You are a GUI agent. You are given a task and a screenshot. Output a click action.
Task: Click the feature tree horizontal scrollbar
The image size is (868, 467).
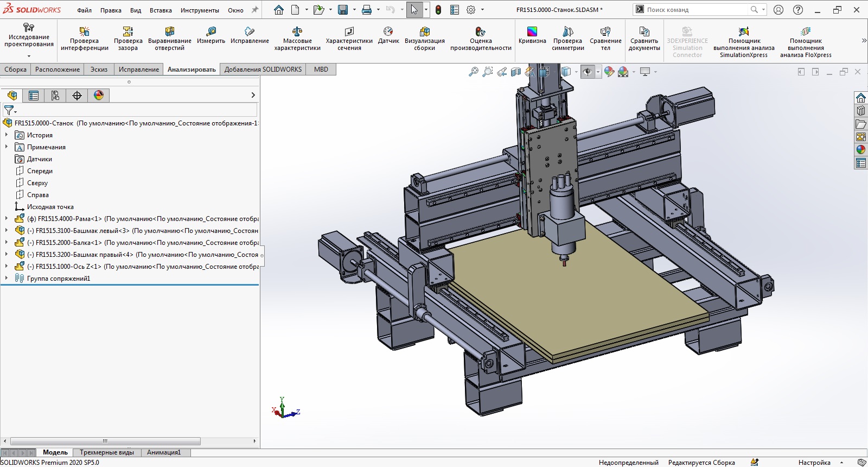[x=105, y=441]
